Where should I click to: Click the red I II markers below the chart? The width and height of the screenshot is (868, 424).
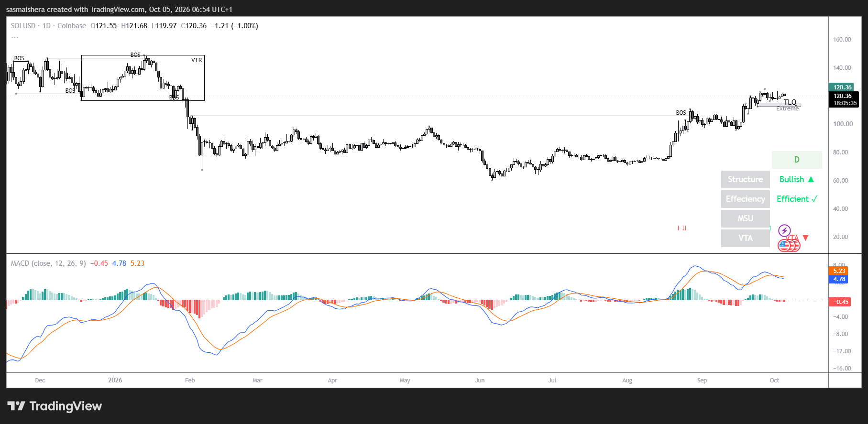tap(682, 228)
